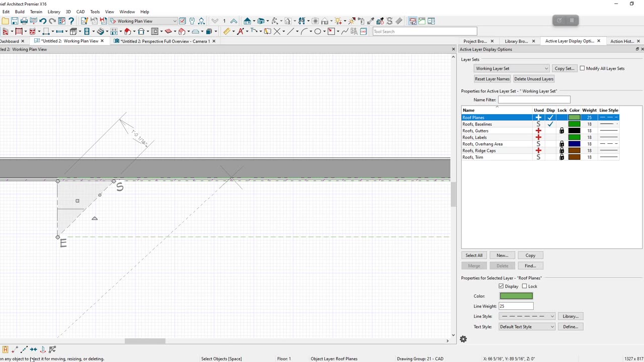Expand the 3D camera house dropdown arrow

254,21
